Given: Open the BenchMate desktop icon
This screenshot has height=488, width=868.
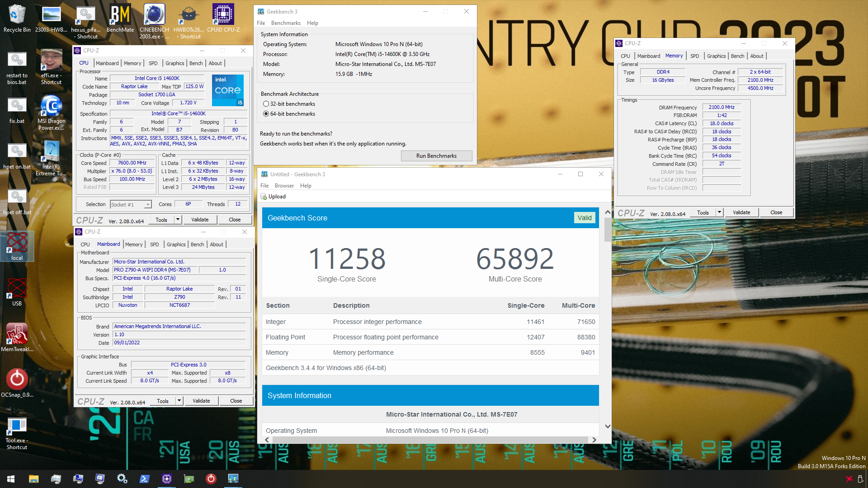Looking at the screenshot, I should (120, 18).
